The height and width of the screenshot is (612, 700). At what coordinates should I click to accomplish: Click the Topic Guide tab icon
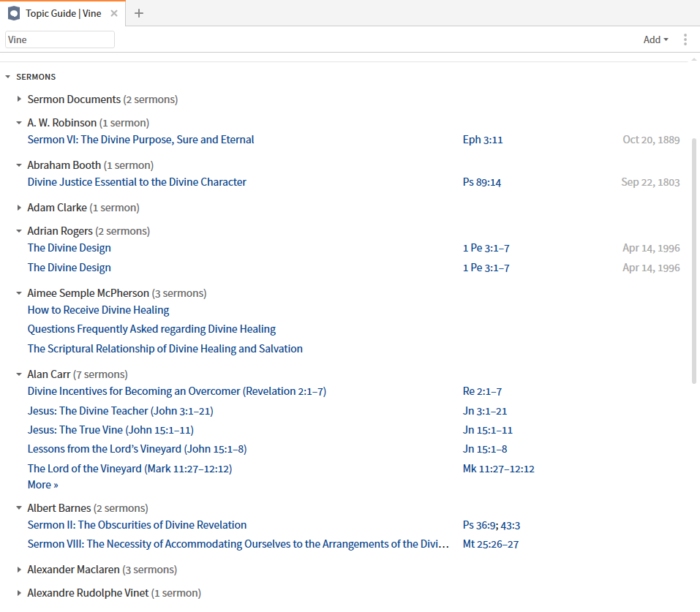click(14, 13)
